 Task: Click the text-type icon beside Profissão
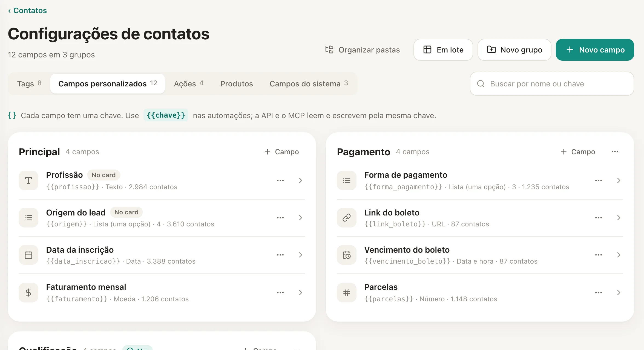tap(28, 180)
